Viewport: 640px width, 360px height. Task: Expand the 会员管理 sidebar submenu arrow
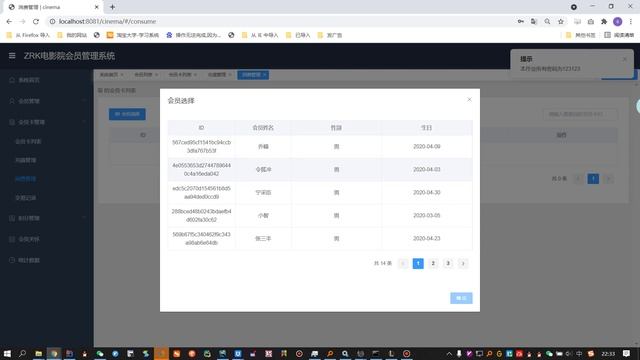coord(84,101)
